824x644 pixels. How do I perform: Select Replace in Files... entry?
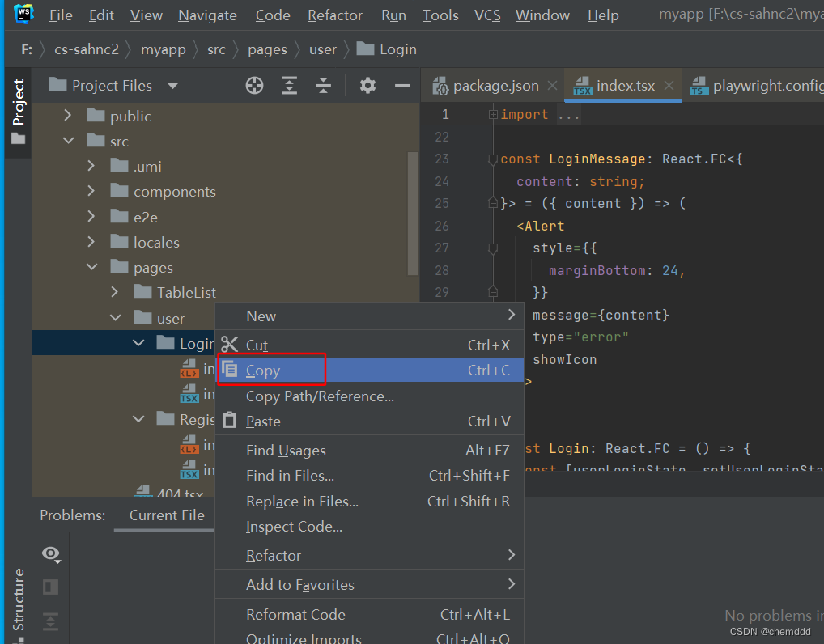pos(369,501)
